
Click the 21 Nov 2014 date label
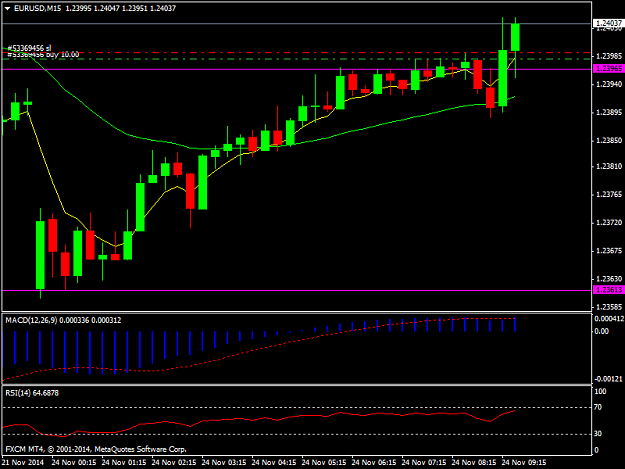(22, 463)
